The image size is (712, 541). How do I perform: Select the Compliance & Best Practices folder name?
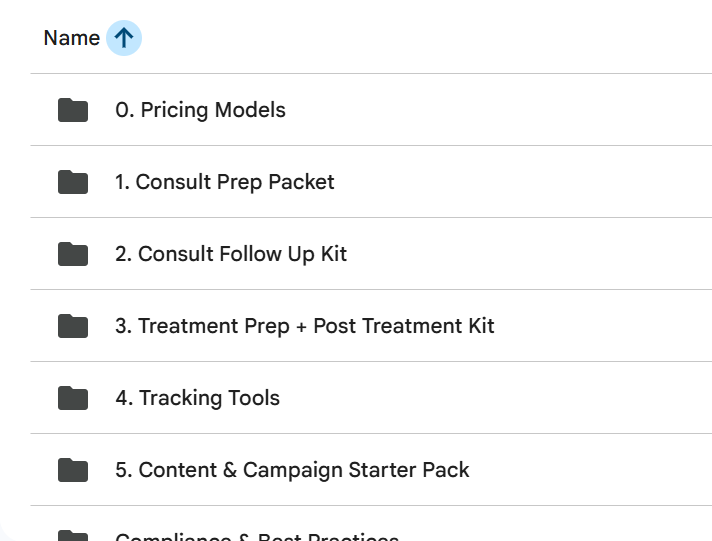[257, 537]
